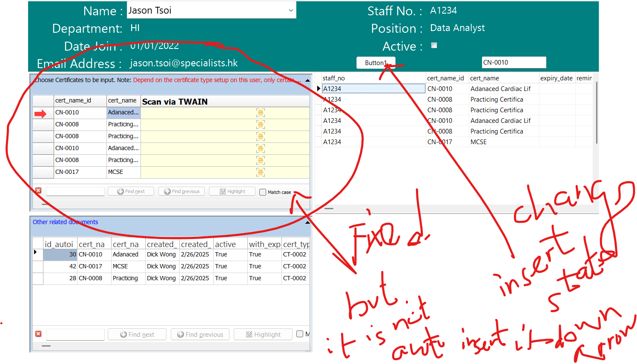
Task: Click the scan icon in the fourth certificate row
Action: click(x=261, y=148)
